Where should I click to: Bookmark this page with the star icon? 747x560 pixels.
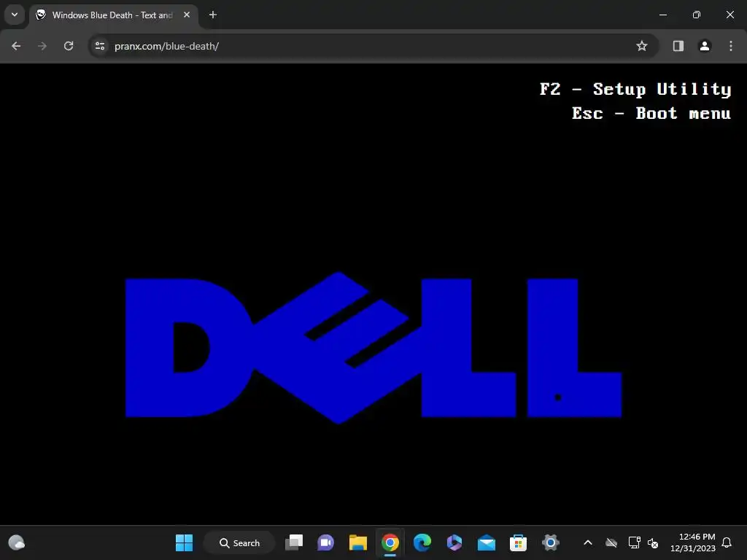click(x=642, y=46)
